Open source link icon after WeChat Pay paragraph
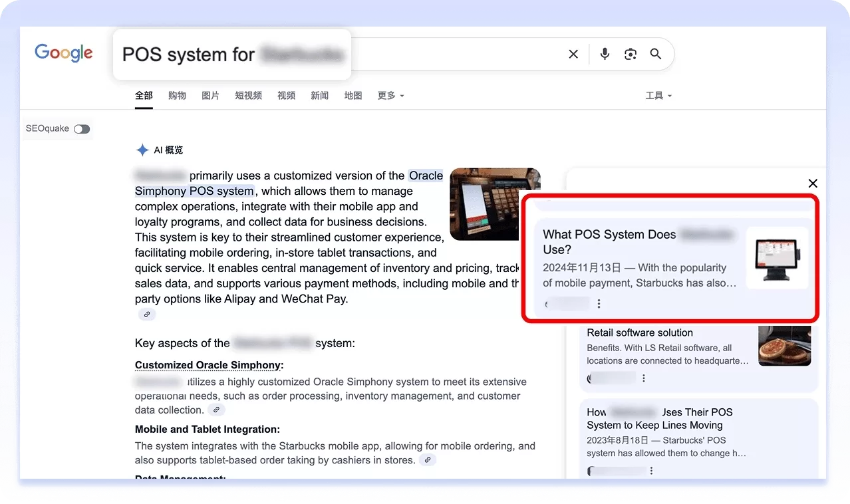 (x=148, y=315)
